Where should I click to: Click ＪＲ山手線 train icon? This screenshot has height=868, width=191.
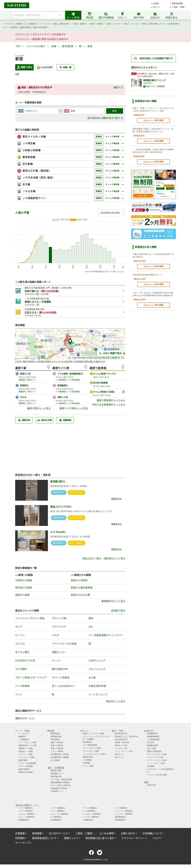point(19,191)
